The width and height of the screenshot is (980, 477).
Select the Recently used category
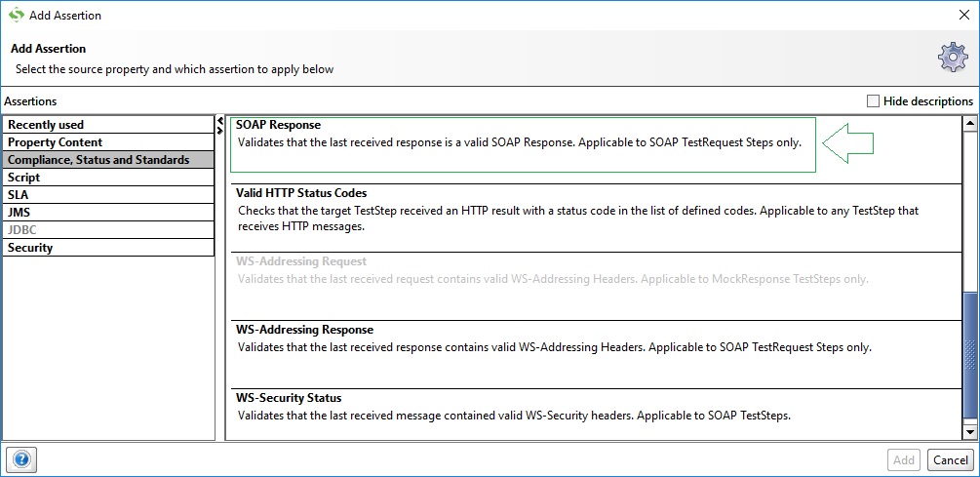(x=109, y=125)
